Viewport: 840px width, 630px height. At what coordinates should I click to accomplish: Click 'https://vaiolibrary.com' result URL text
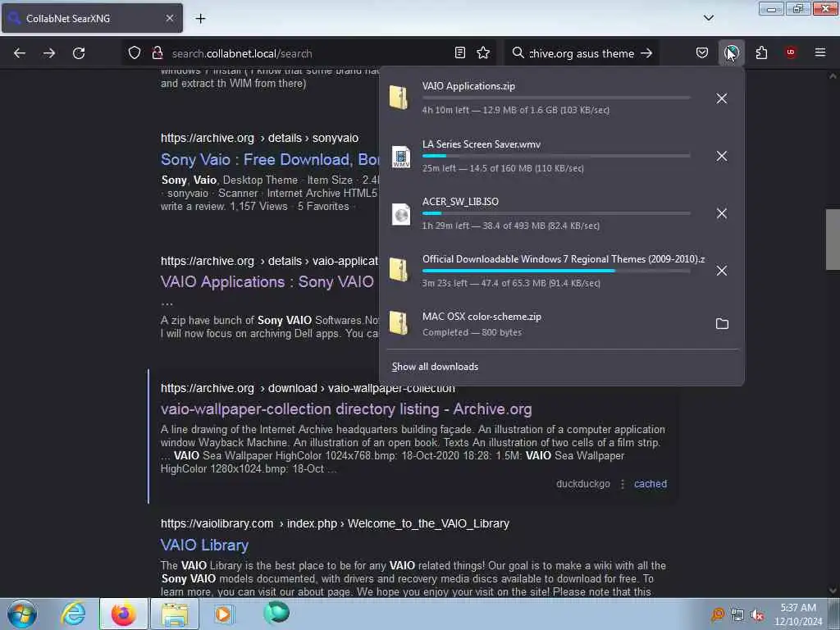(x=217, y=523)
